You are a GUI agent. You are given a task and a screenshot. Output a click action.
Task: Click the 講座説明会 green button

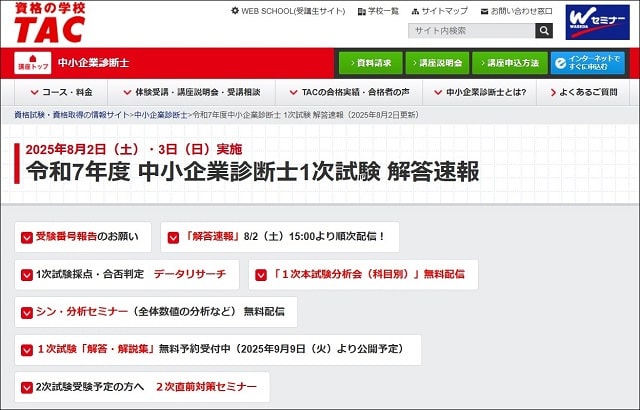tap(437, 63)
